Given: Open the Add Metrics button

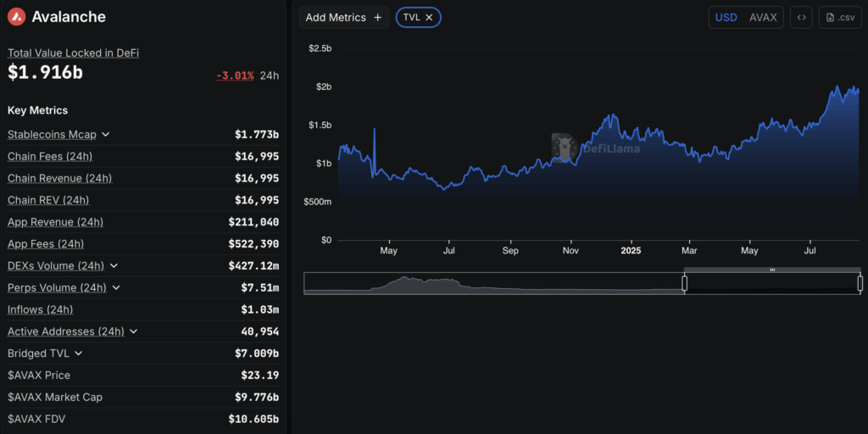Looking at the screenshot, I should (344, 17).
